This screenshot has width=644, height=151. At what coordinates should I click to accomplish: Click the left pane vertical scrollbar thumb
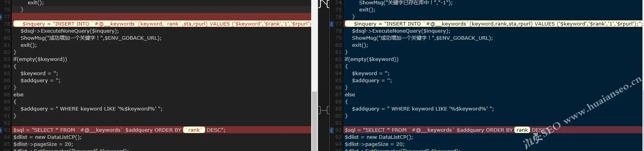(x=314, y=121)
